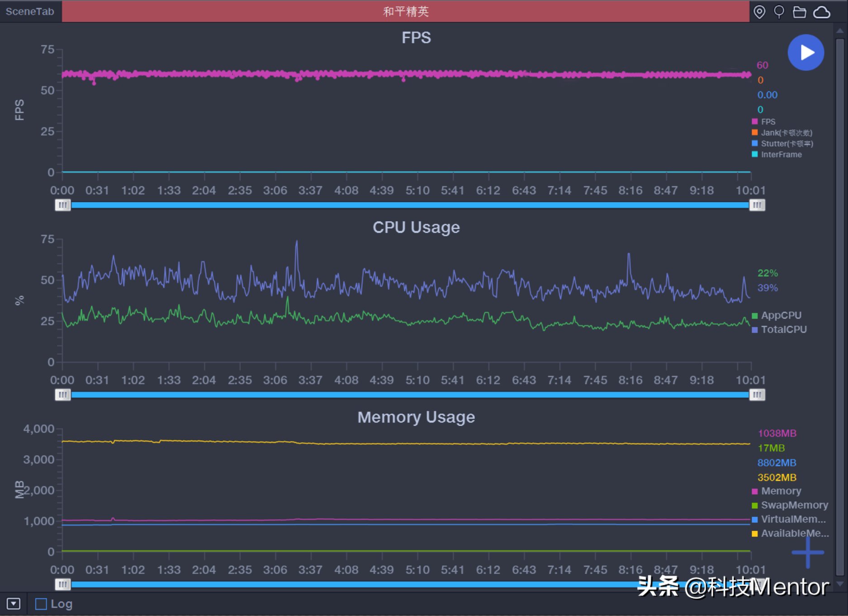Image resolution: width=848 pixels, height=616 pixels.
Task: Toggle the VirtualMem... legend entry
Action: 789,519
